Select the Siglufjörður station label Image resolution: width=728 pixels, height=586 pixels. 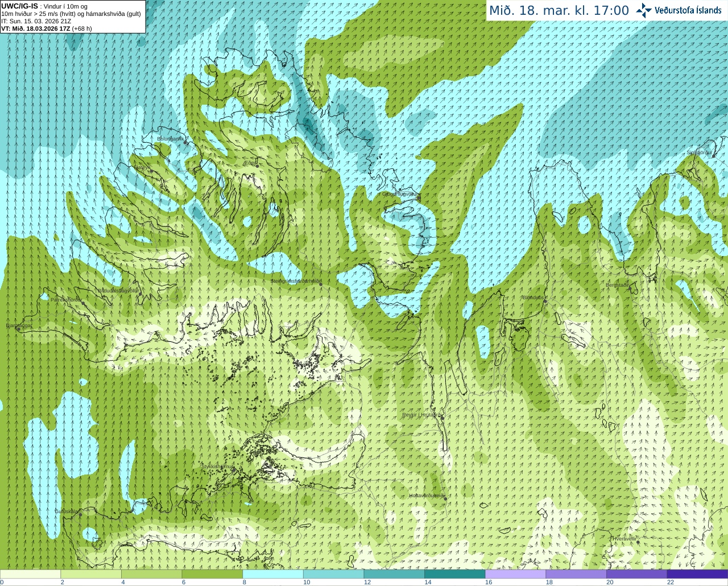click(x=700, y=152)
